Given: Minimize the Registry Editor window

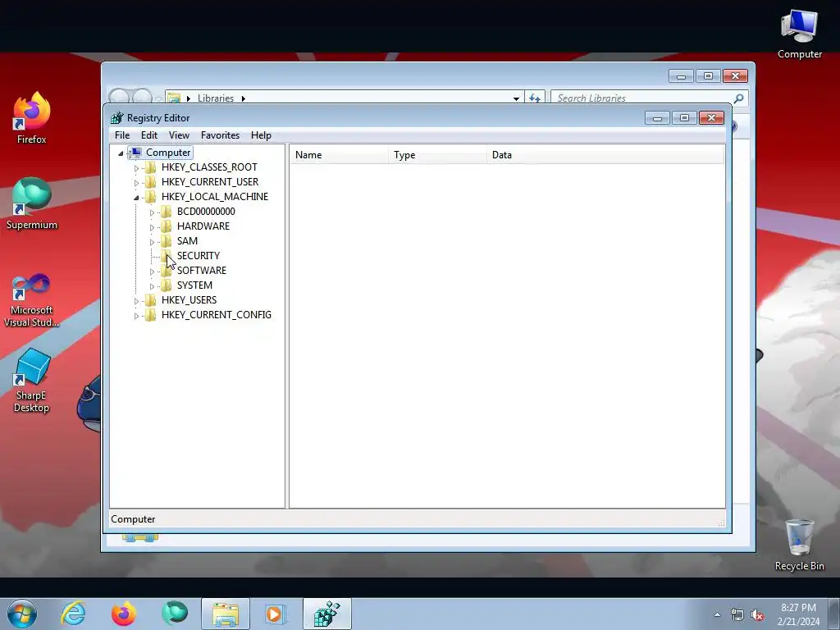Looking at the screenshot, I should tap(657, 118).
